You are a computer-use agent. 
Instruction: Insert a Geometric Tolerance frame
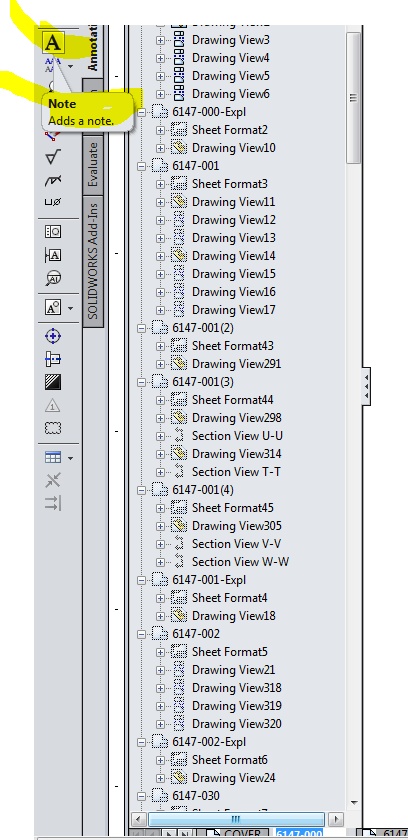pos(53,231)
